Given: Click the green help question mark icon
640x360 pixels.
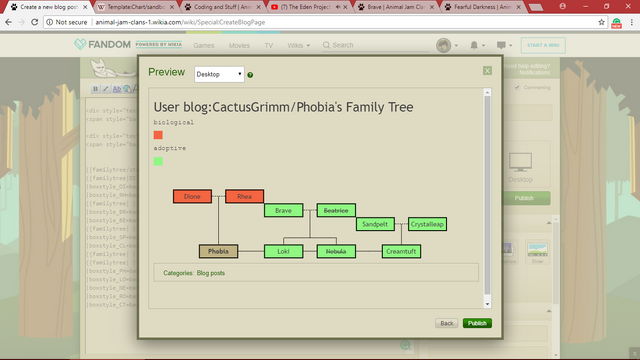Looking at the screenshot, I should [250, 75].
